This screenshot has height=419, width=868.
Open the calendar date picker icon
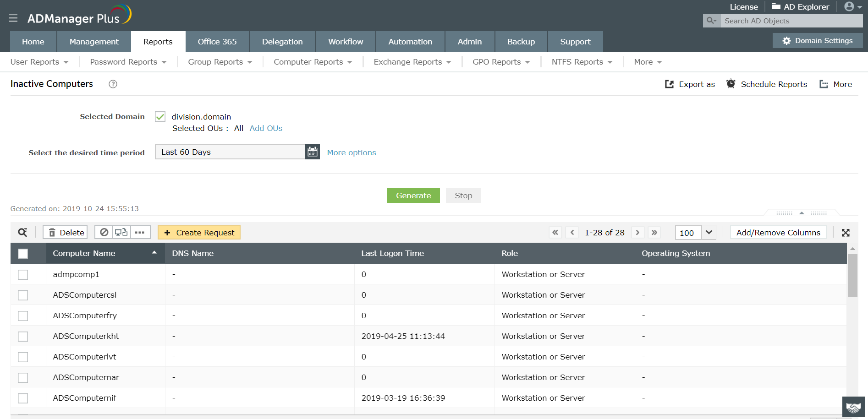click(312, 152)
